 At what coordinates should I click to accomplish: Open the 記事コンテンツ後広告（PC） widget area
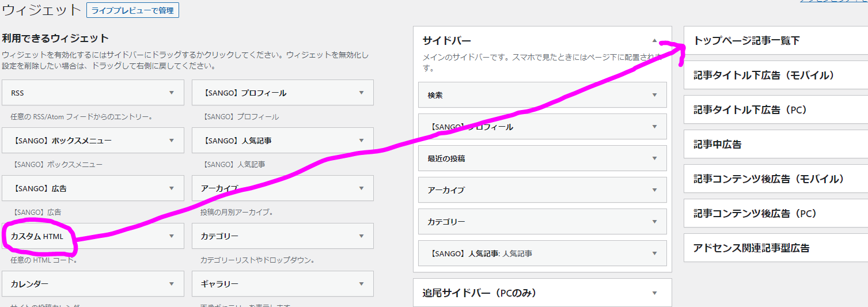tap(776, 214)
